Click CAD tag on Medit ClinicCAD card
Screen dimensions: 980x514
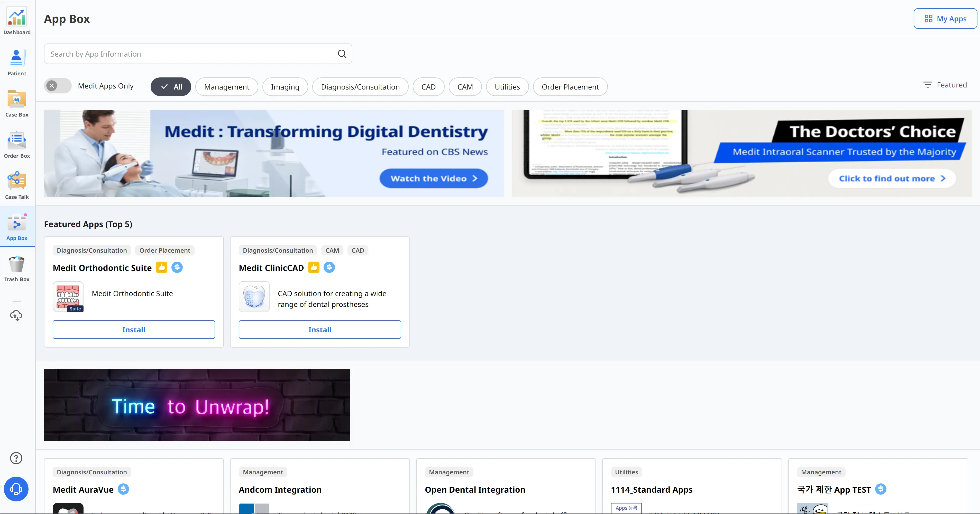[358, 250]
